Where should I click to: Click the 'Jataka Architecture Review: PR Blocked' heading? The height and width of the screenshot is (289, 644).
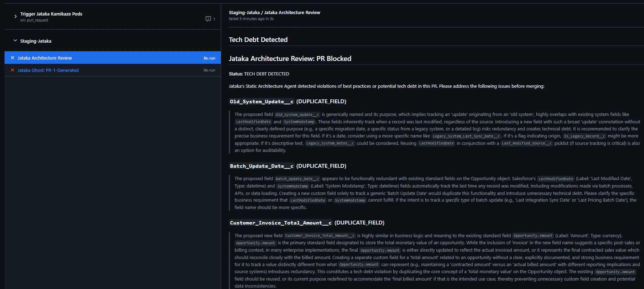(x=290, y=59)
